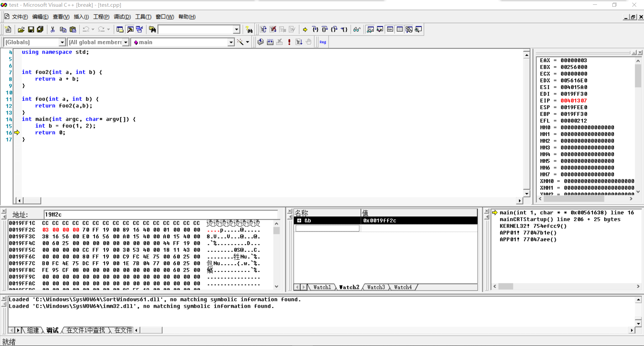The height and width of the screenshot is (346, 644).
Task: Toggle the Disassembly window button
Action: pos(419,30)
